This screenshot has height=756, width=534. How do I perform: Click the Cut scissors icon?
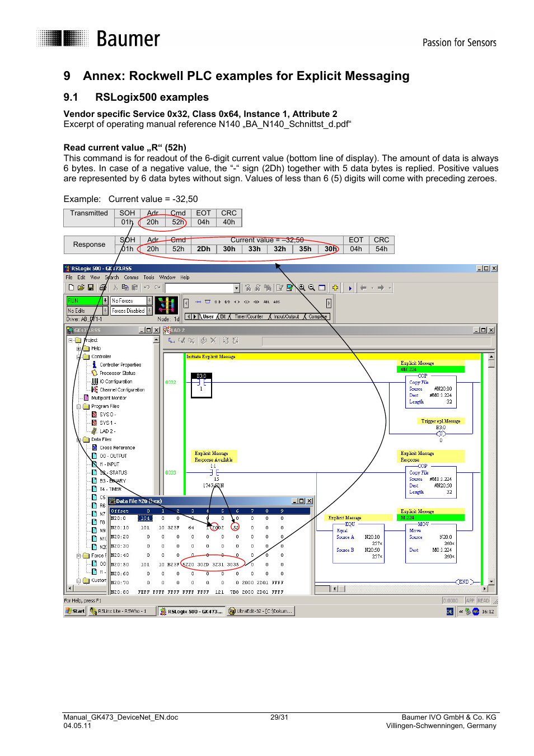(116, 288)
